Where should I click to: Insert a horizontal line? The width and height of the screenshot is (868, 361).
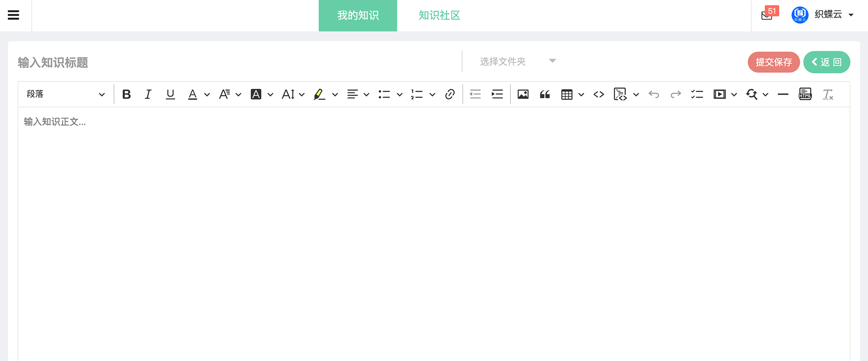(783, 94)
